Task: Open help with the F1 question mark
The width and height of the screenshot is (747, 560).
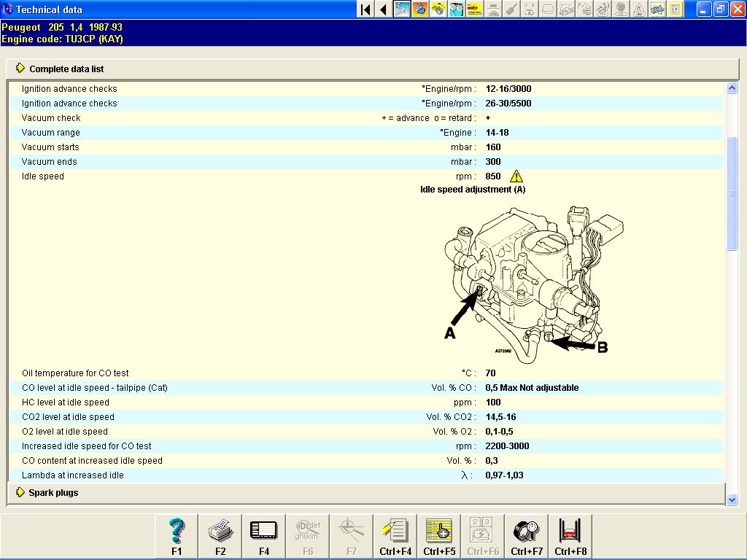Action: tap(177, 536)
